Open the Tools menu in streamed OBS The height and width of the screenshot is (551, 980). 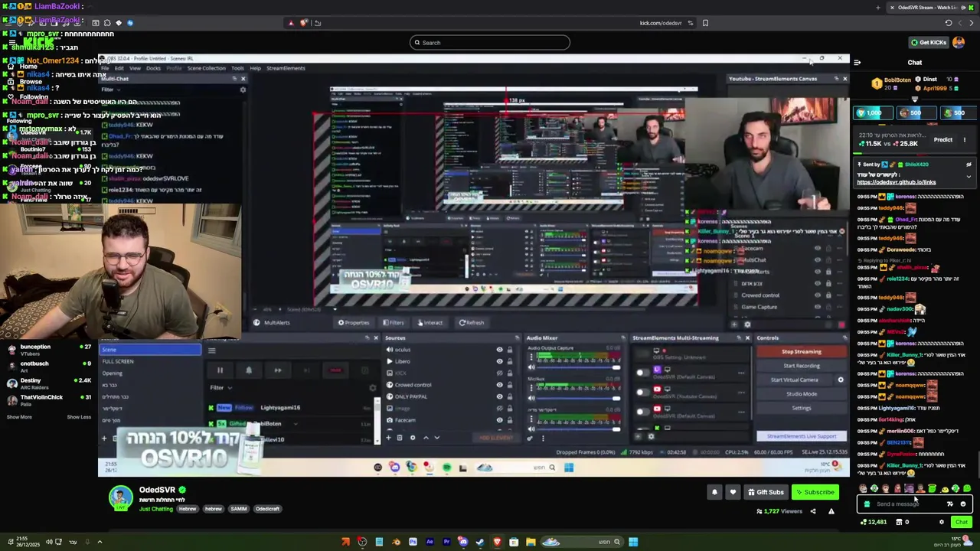pos(237,68)
